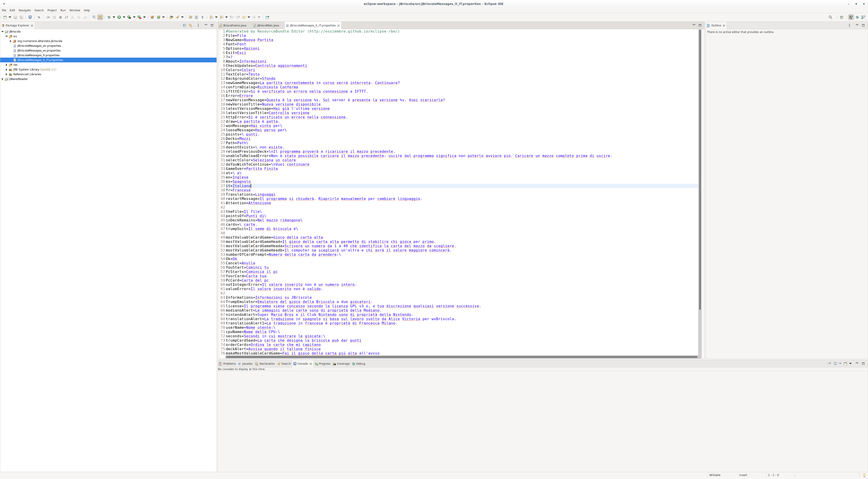868x479 pixels.
Task: Open the Run button dropdown arrow
Action: [124, 17]
